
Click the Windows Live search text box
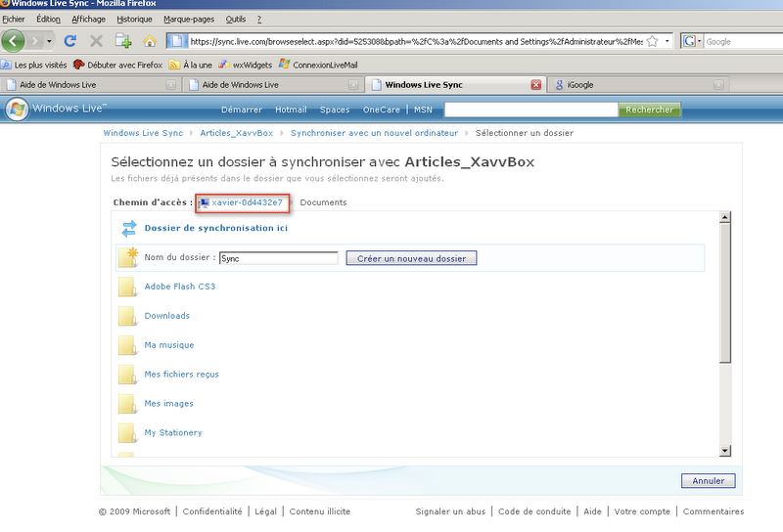coord(531,110)
